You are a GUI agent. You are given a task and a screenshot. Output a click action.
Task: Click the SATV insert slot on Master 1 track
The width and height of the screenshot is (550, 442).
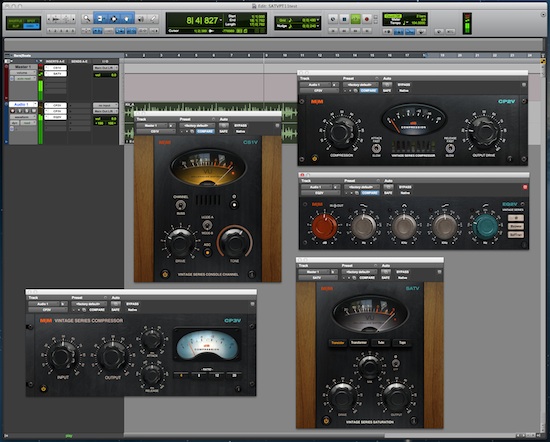[55, 74]
